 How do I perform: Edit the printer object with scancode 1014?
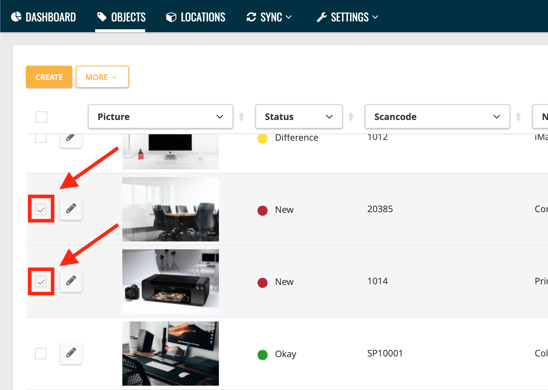coord(71,281)
